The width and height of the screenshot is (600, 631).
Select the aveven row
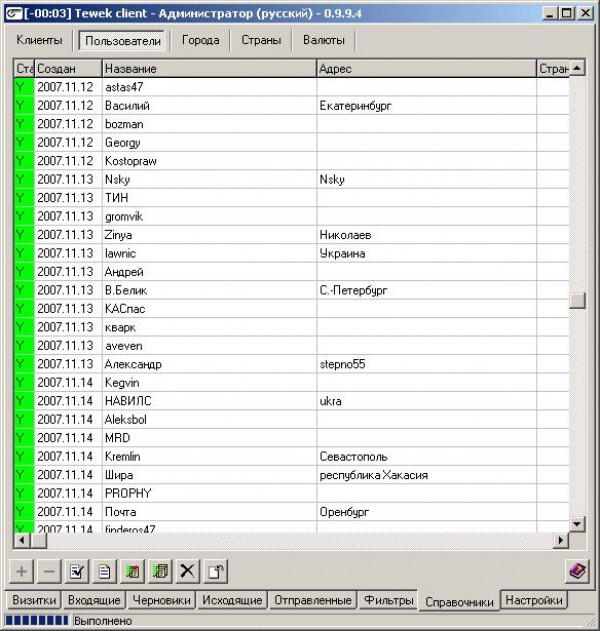291,346
